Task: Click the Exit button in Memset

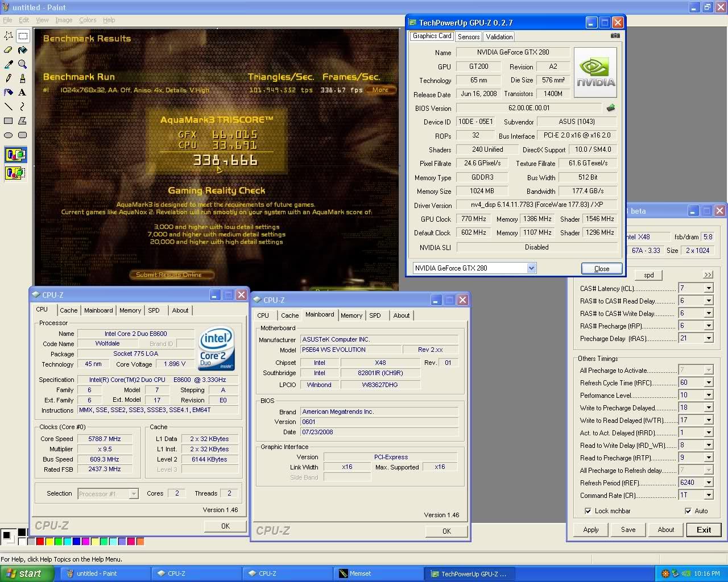Action: (x=704, y=530)
